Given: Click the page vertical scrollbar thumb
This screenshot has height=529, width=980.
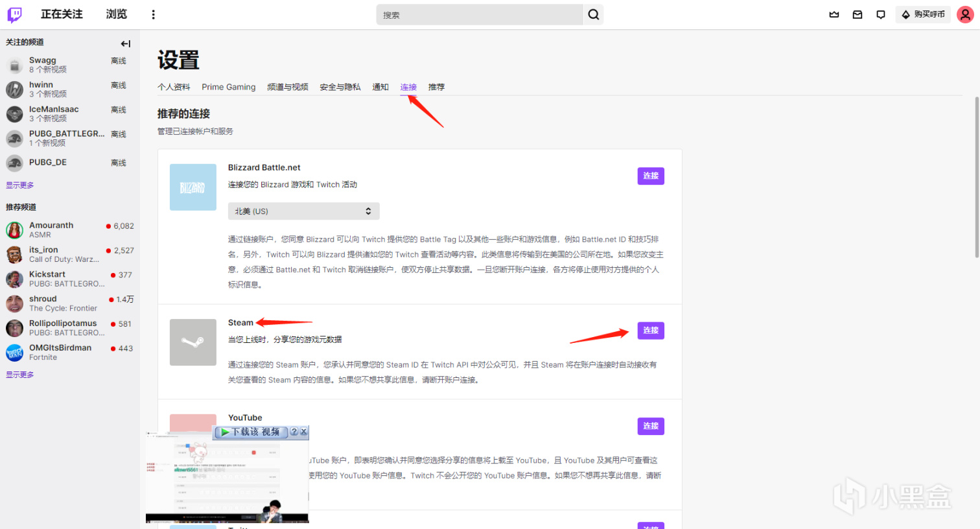Looking at the screenshot, I should click(977, 177).
